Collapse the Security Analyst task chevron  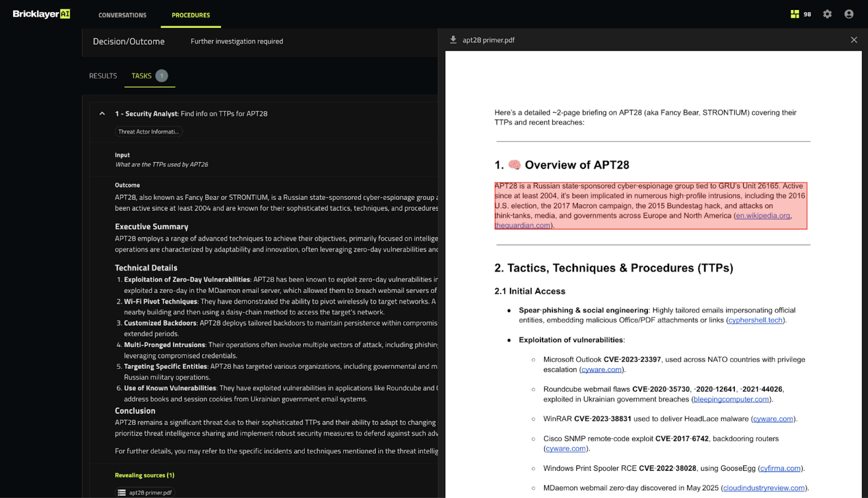[102, 114]
